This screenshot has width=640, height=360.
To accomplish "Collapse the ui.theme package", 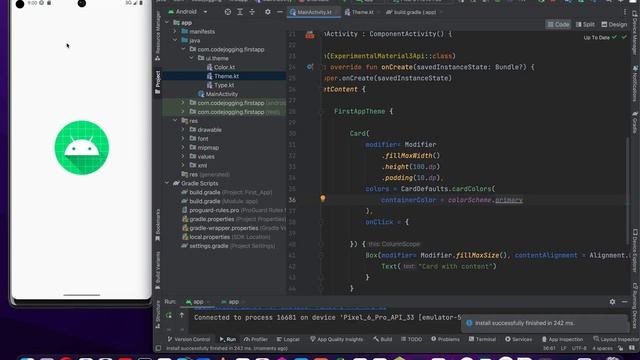I will [x=191, y=58].
